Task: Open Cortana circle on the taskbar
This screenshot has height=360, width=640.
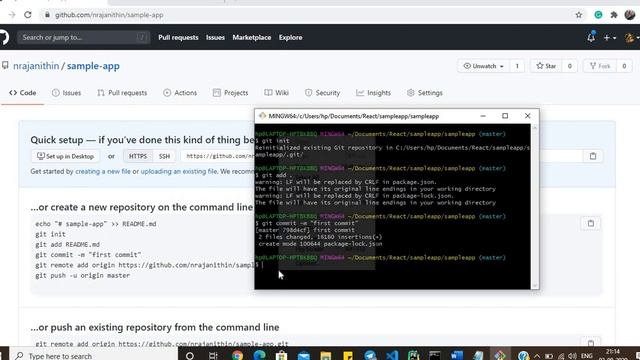Action: [189, 356]
